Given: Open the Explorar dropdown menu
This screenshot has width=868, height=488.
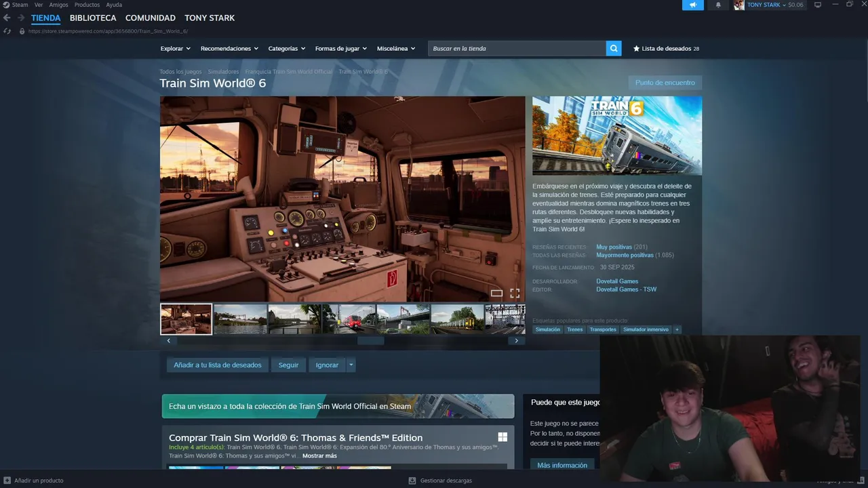Looking at the screenshot, I should 175,48.
